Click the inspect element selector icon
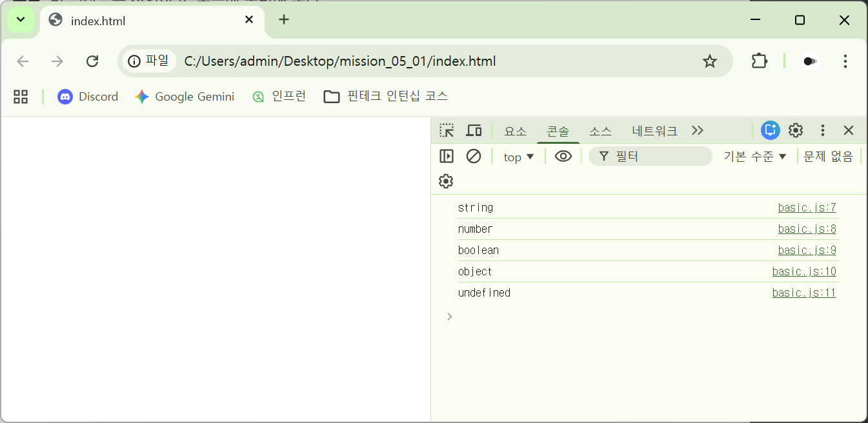This screenshot has width=868, height=423. [x=447, y=131]
